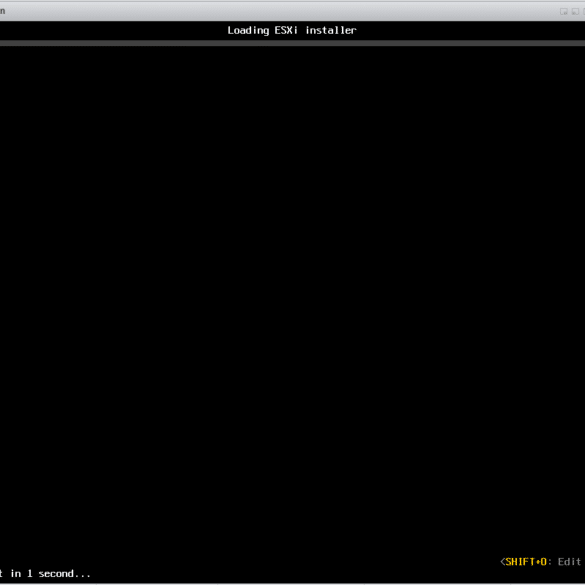Click the 'in 1 second...' countdown text
Screen dimensions: 585x585
coord(50,573)
